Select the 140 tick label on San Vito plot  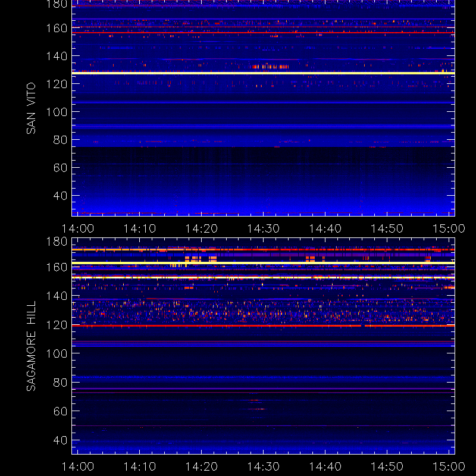[x=57, y=56]
